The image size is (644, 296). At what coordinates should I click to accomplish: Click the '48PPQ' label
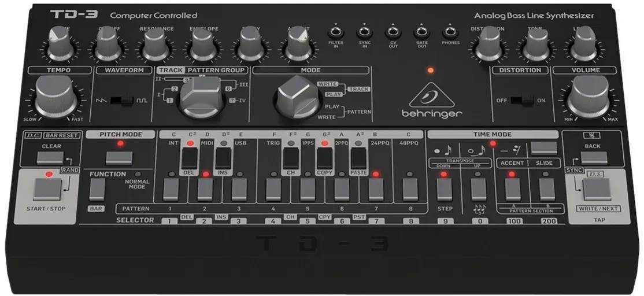[408, 143]
